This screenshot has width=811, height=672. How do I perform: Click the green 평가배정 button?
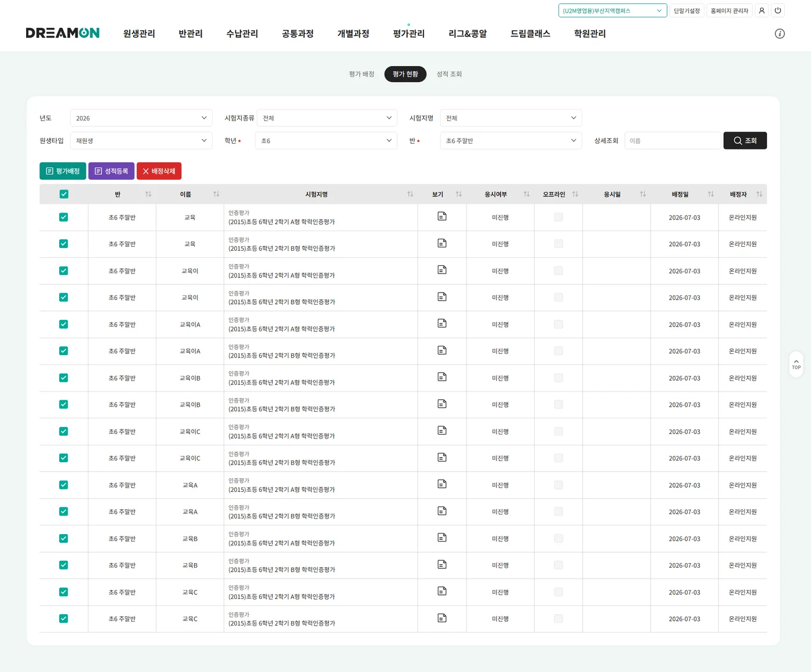63,171
